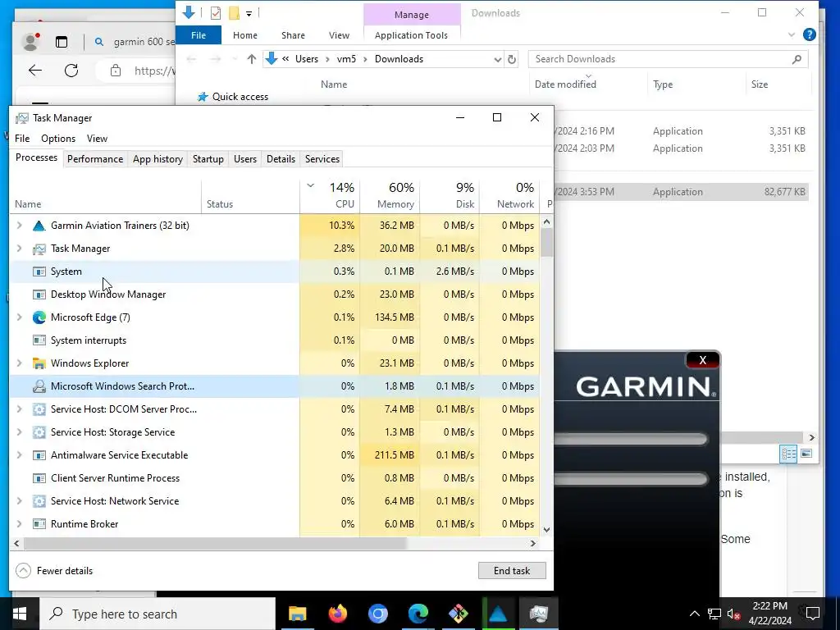Screen dimensions: 840x630
Task: Expand the Microsoft Edge (7) process group
Action: [20, 317]
